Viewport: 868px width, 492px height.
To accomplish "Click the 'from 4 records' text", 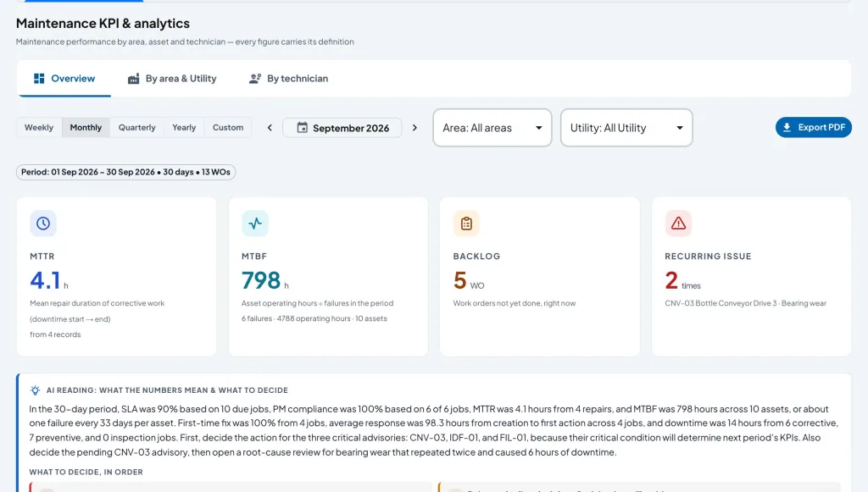I will tap(55, 334).
